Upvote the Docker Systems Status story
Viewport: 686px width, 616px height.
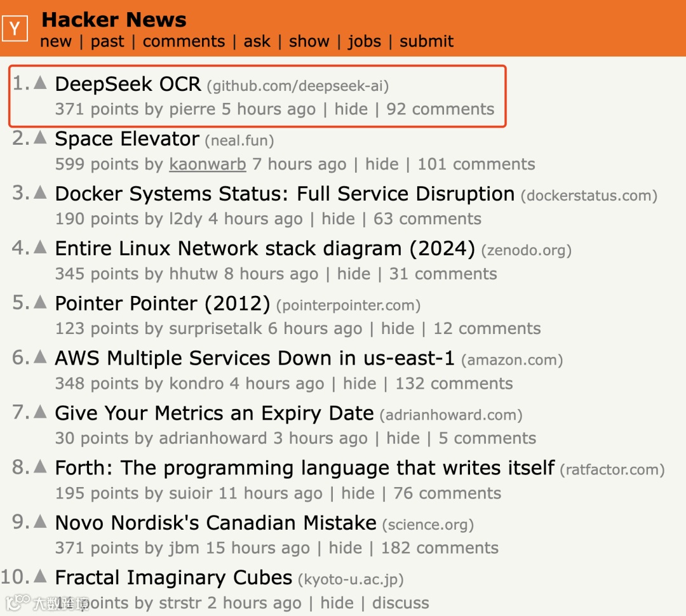click(x=40, y=192)
